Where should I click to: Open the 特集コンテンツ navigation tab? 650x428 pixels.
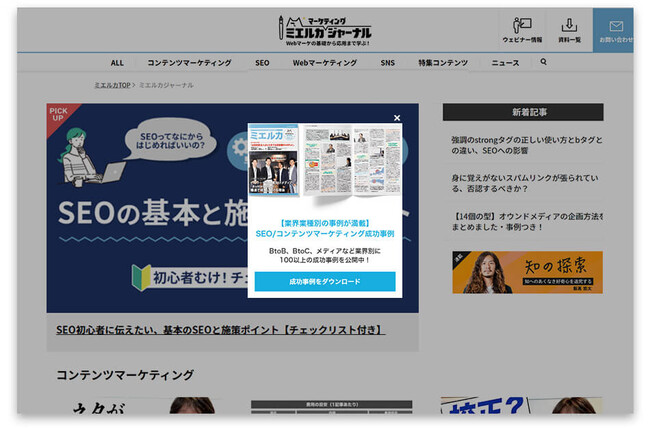443,62
